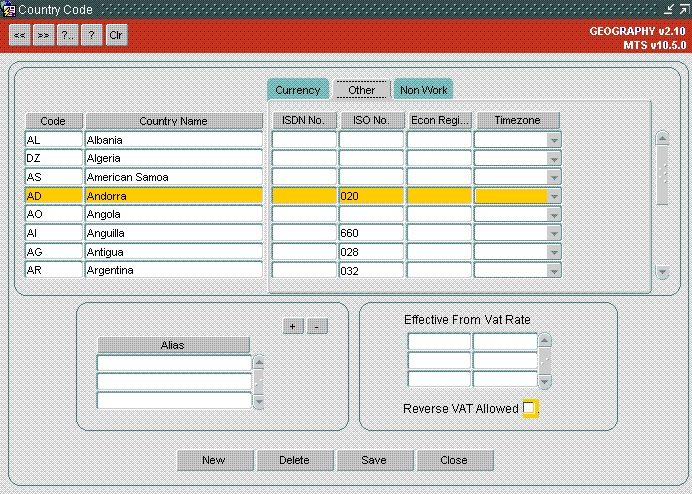Select the Argentina country name field
This screenshot has height=494, width=692.
(x=174, y=270)
